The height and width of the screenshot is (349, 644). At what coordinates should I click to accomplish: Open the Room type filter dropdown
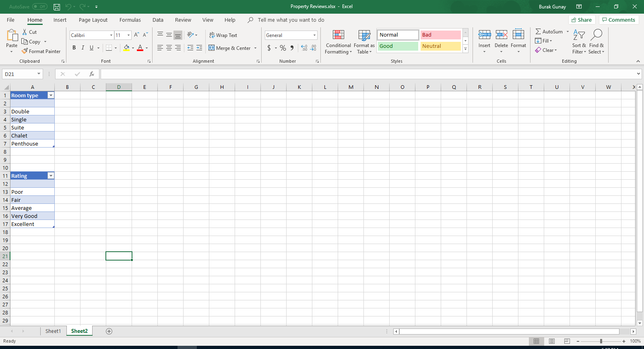point(51,95)
